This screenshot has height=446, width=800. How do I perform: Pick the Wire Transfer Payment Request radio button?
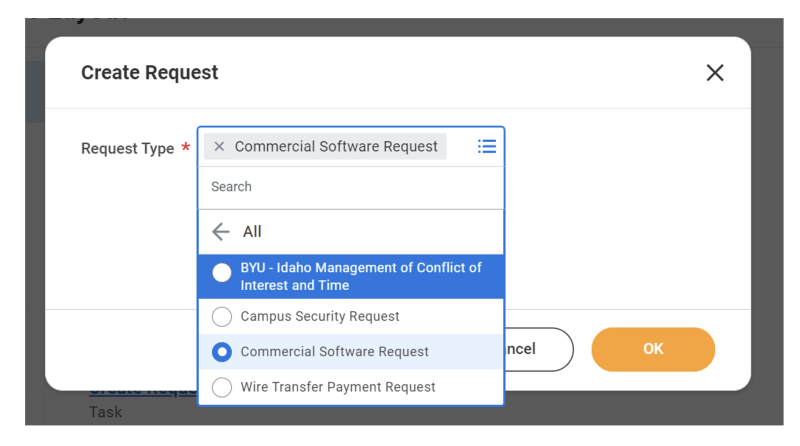coord(222,387)
